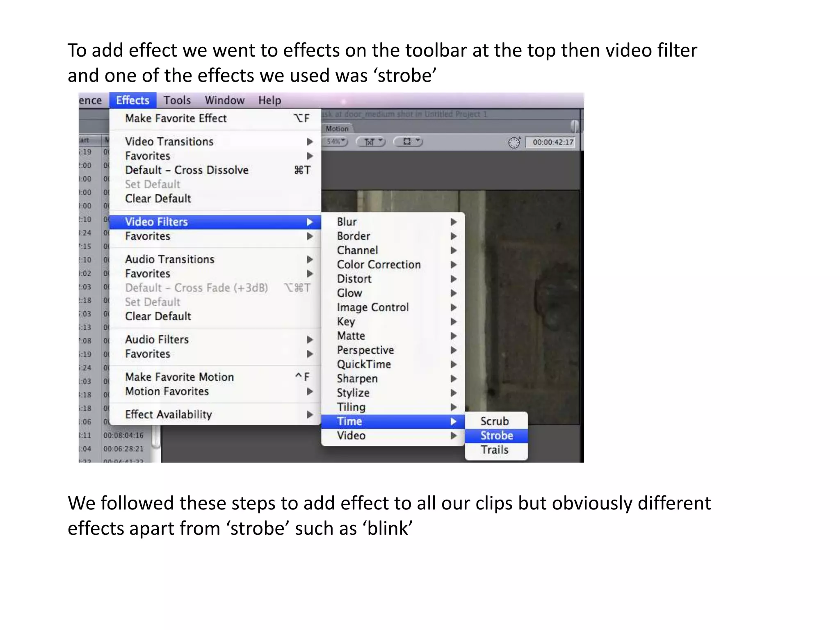Switch to the Motion tab
The height and width of the screenshot is (630, 840).
[x=337, y=128]
